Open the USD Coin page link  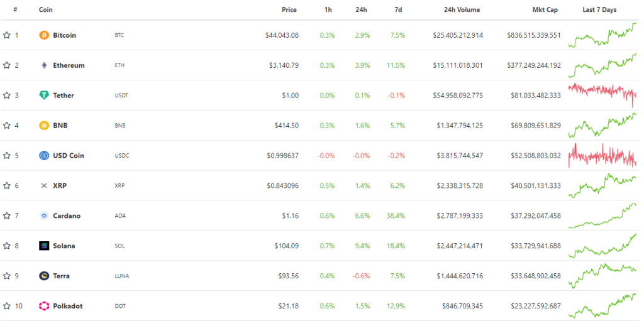tap(69, 156)
